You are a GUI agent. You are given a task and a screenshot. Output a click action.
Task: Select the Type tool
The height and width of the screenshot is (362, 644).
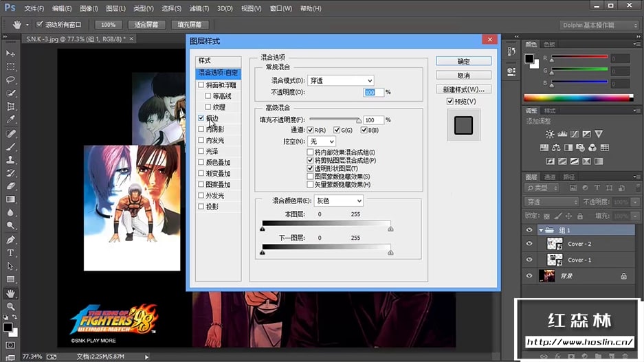(11, 253)
